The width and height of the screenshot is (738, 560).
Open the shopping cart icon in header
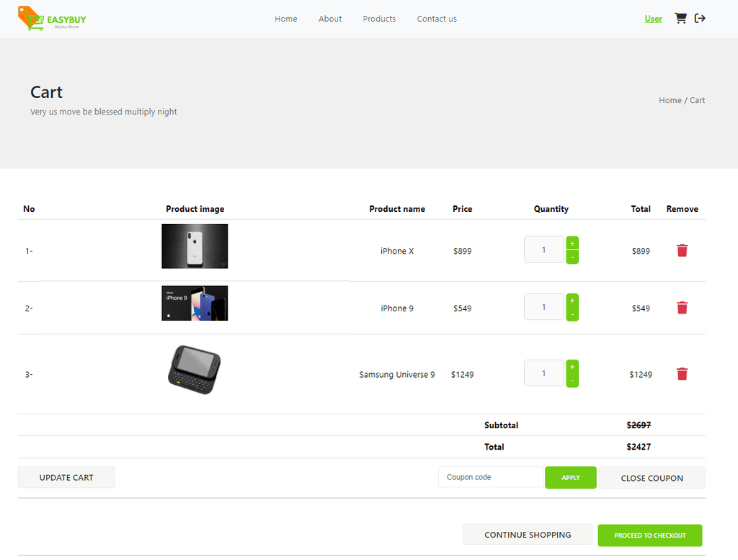tap(680, 18)
